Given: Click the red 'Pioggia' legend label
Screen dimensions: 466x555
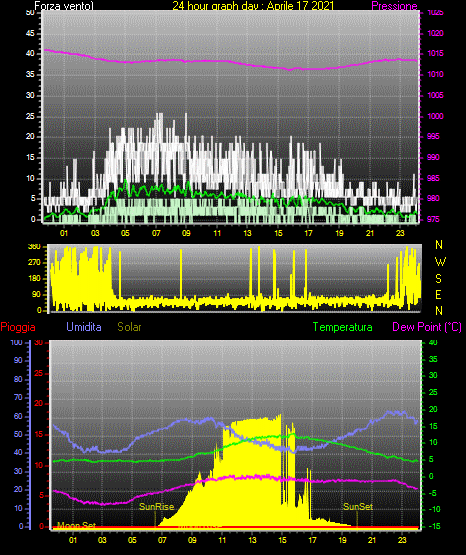Looking at the screenshot, I should [x=18, y=327].
